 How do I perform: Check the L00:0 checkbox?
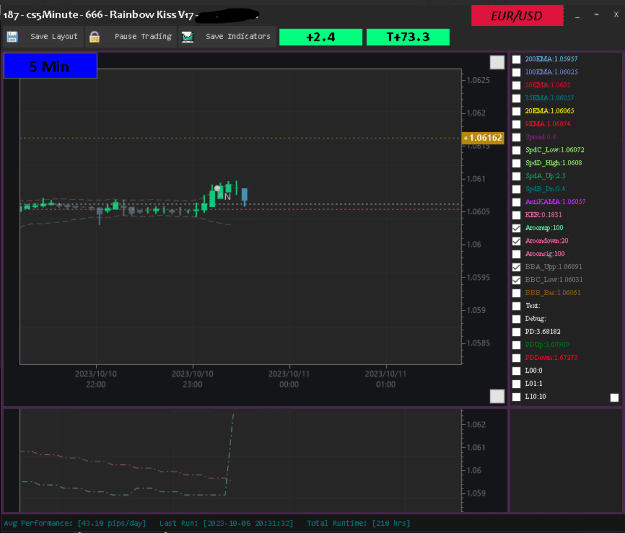pyautogui.click(x=516, y=371)
